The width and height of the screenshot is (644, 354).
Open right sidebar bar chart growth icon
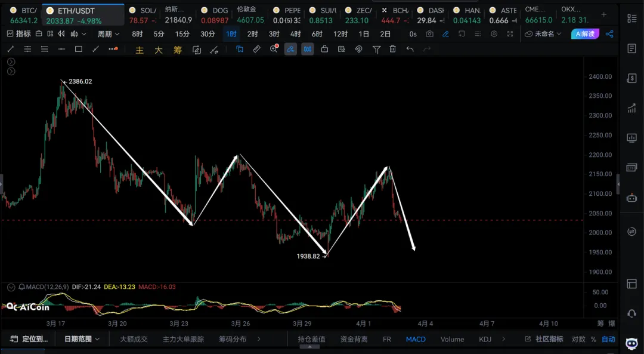pyautogui.click(x=631, y=108)
